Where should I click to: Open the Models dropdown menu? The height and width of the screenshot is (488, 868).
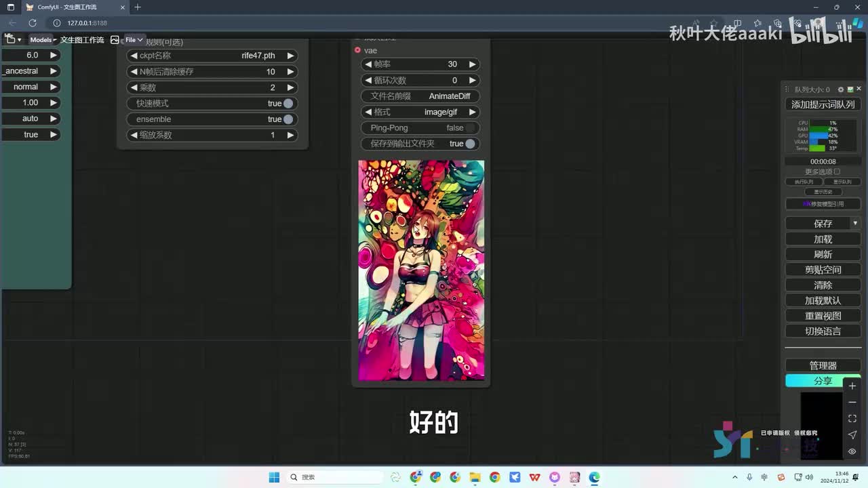tap(43, 40)
